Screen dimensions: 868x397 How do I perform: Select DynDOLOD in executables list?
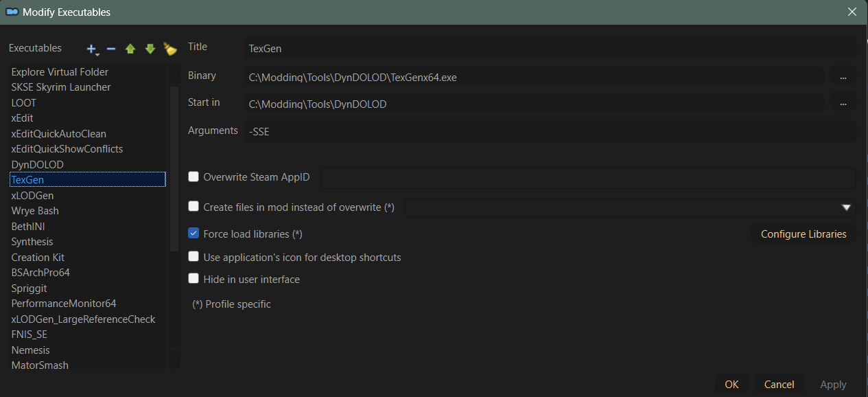click(x=38, y=164)
